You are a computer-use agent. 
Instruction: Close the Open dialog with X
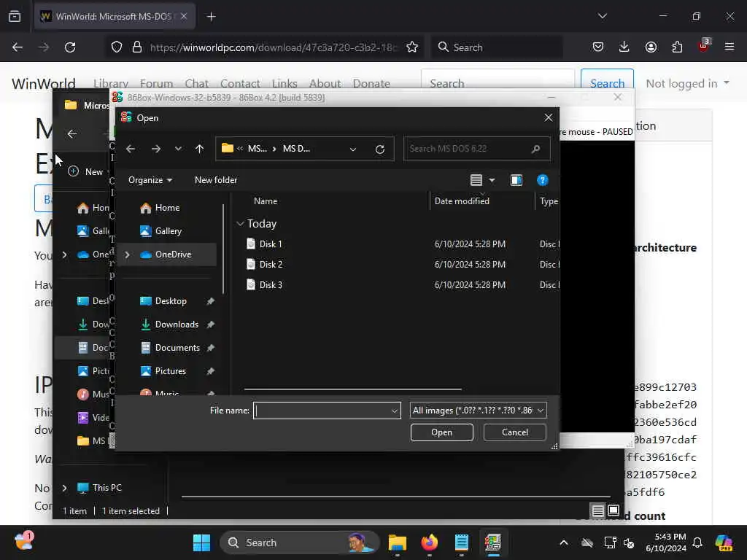click(x=549, y=117)
